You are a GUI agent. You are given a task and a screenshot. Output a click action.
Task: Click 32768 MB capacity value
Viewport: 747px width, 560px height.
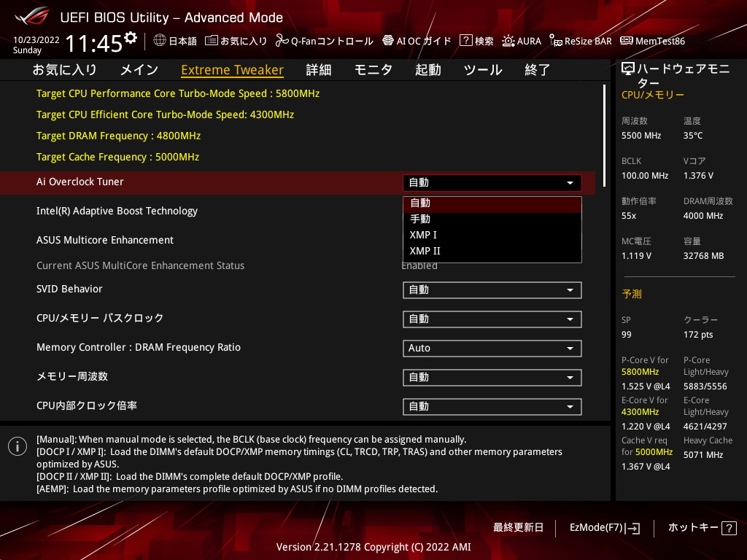pos(704,256)
